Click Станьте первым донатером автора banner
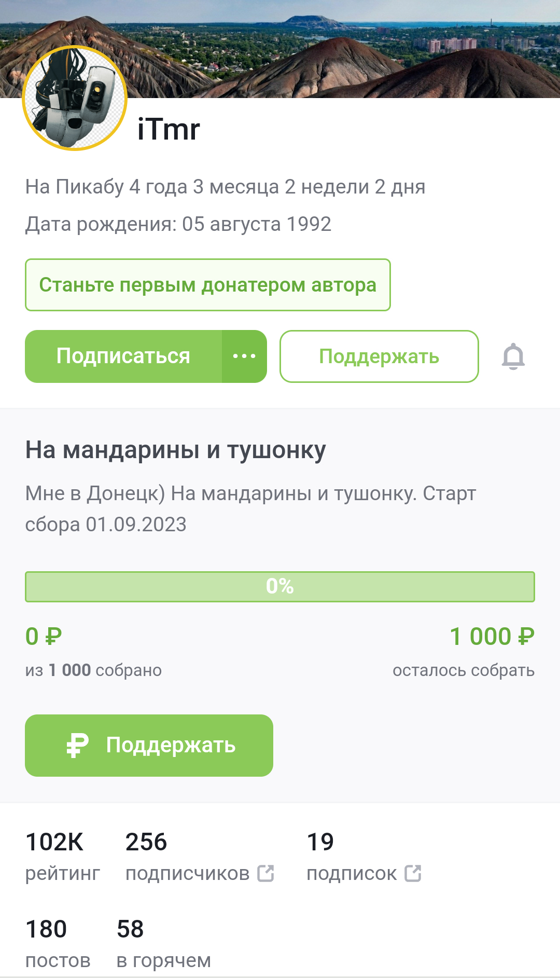Screen dimensions: 560x978 pos(207,285)
